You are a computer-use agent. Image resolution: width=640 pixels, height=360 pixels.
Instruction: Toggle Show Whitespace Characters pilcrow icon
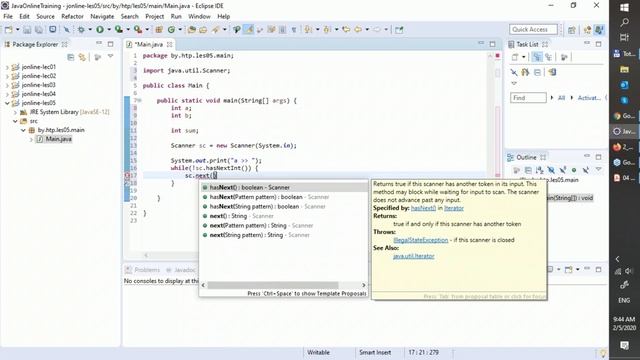[294, 30]
